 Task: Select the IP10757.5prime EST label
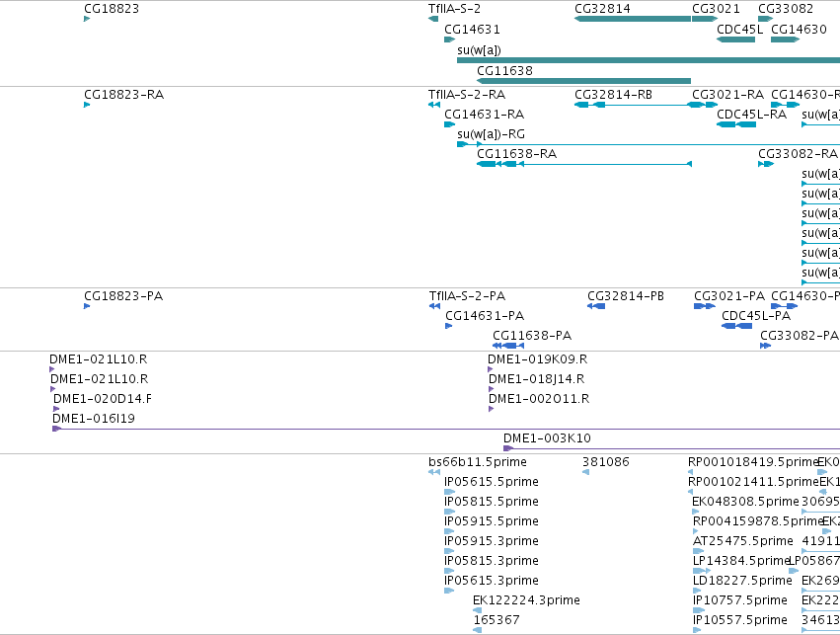pyautogui.click(x=740, y=600)
